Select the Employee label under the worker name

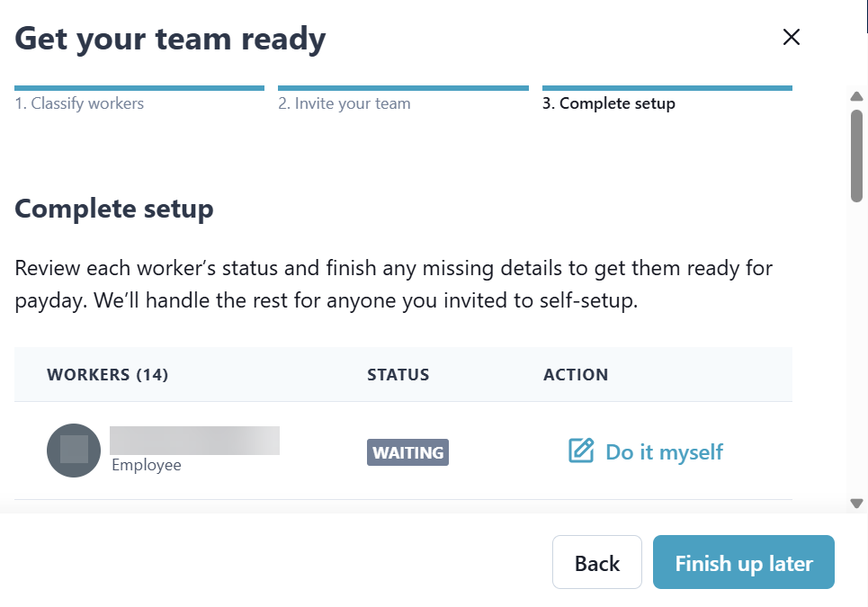pos(146,465)
